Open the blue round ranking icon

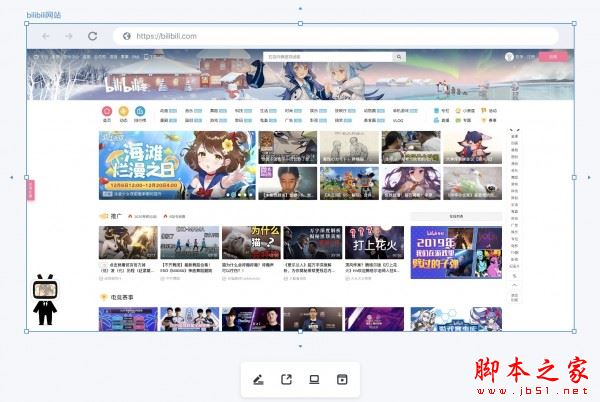(x=140, y=111)
